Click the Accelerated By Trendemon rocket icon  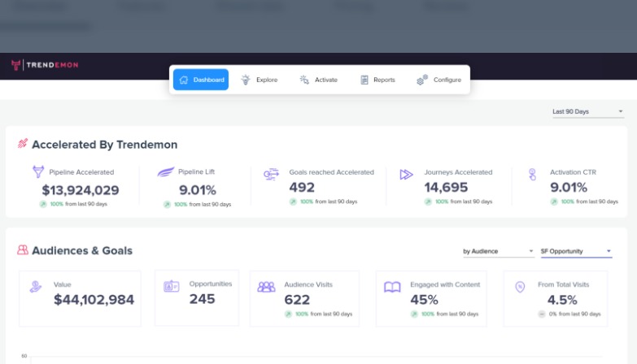tap(23, 143)
